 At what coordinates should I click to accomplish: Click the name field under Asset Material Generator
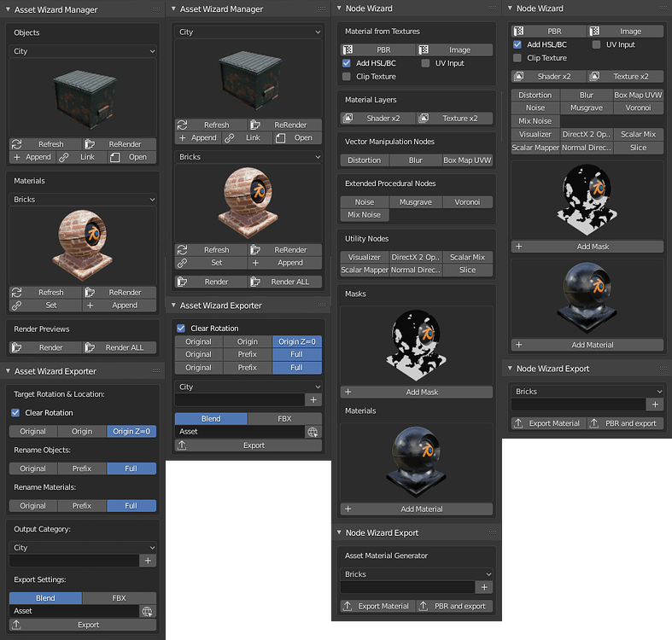pos(407,587)
